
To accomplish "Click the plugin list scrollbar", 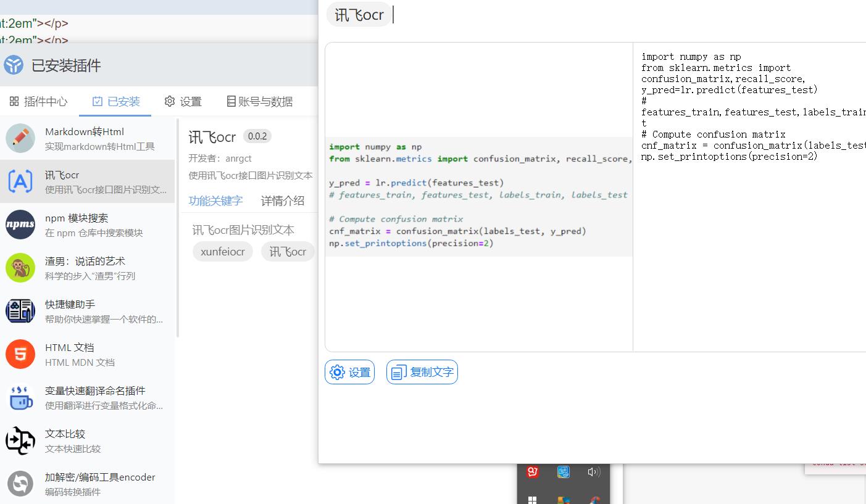I will click(178, 228).
